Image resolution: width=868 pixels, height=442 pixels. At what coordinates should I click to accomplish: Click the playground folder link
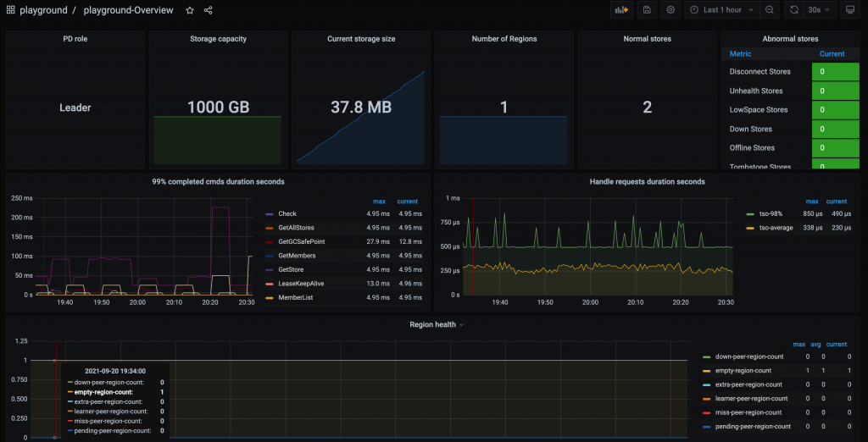(44, 10)
